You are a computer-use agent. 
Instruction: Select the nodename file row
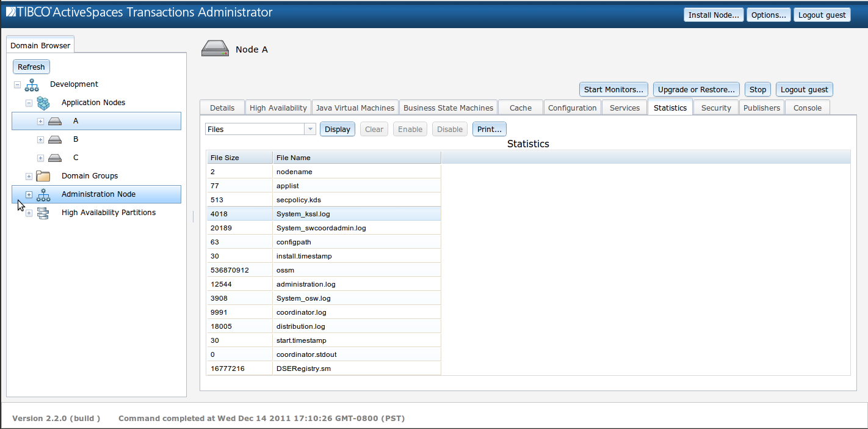click(324, 172)
